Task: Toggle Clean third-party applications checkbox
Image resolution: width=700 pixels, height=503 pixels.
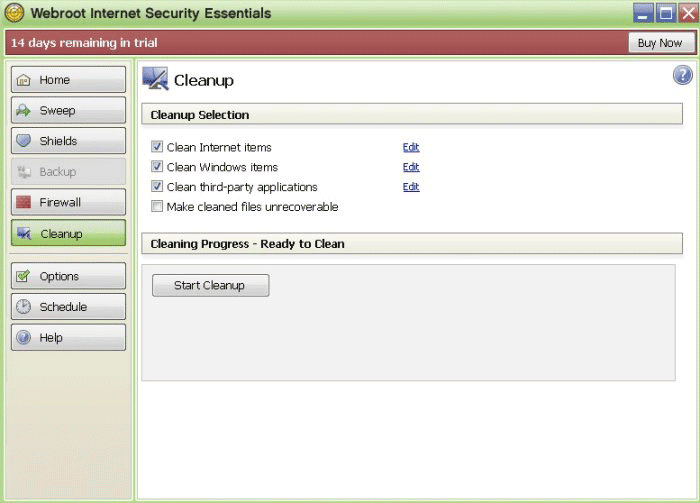Action: [157, 186]
